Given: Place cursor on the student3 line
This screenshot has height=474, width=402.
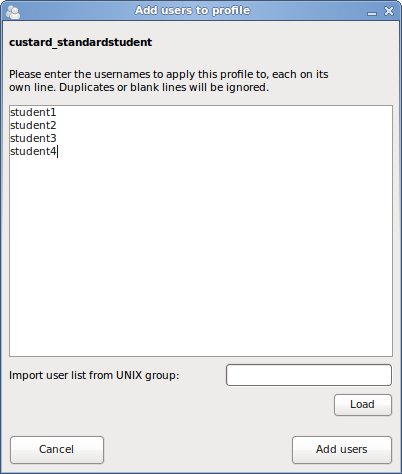Looking at the screenshot, I should click(x=33, y=138).
